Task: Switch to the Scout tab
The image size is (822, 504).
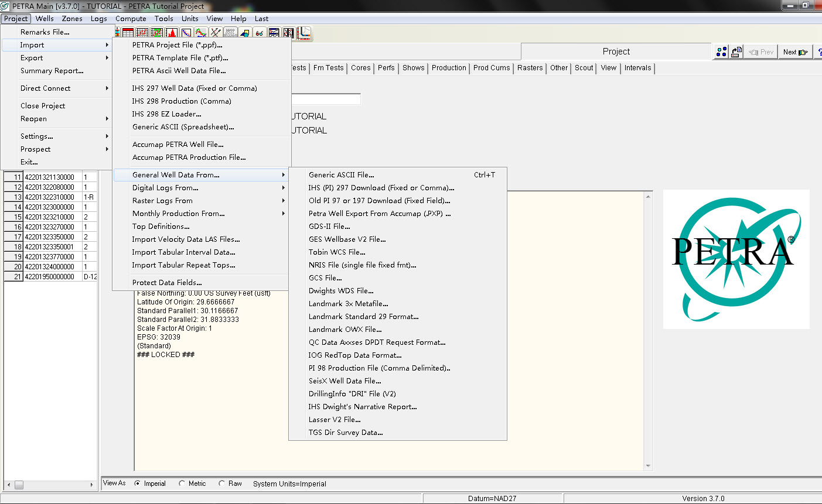Action: [584, 68]
